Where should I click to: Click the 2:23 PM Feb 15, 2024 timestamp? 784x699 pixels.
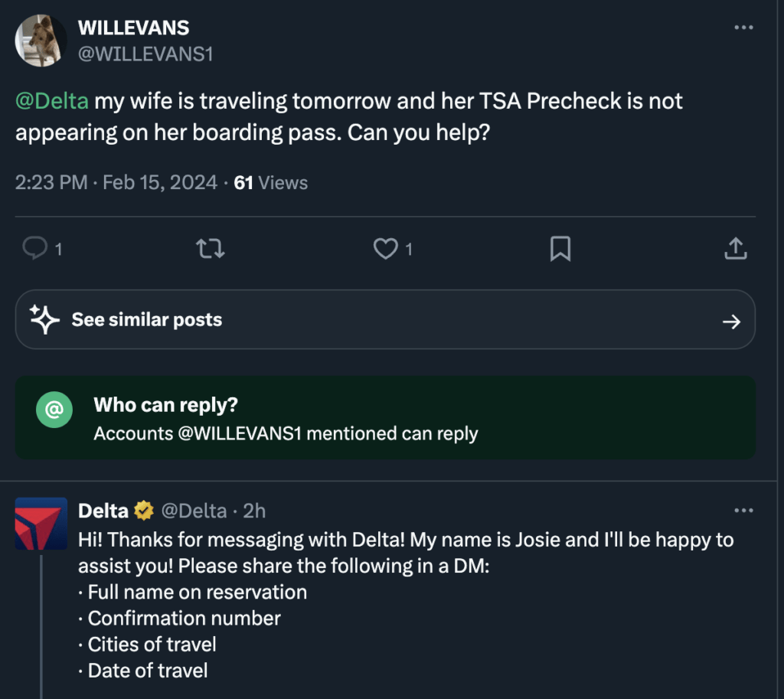[x=116, y=183]
